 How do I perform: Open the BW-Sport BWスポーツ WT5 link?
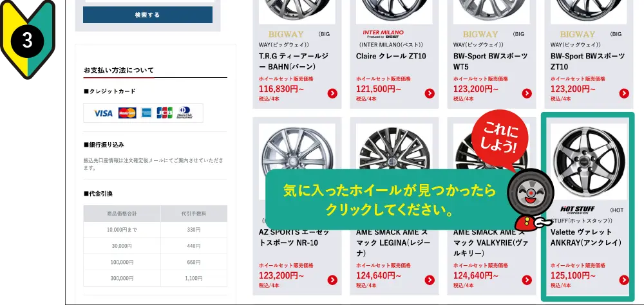487,61
